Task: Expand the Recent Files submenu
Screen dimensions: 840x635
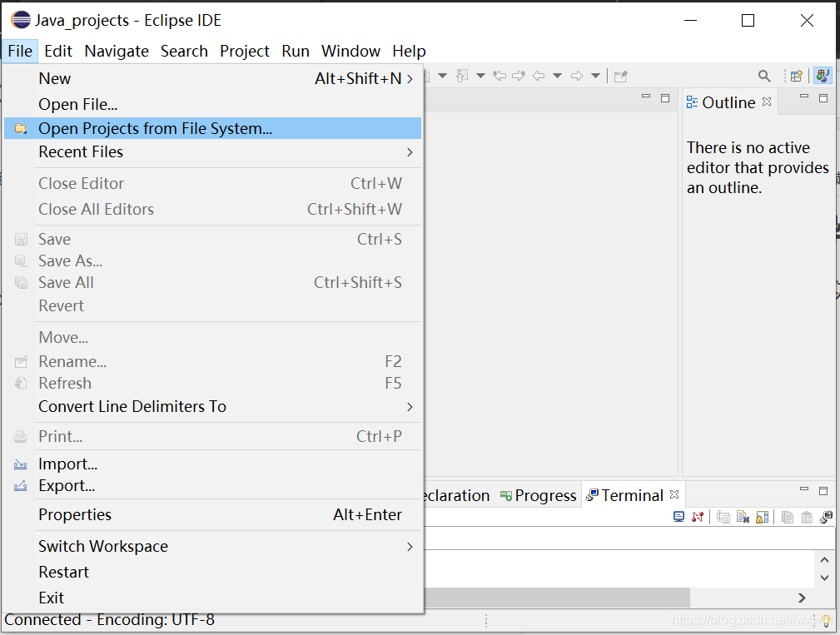Action: (x=212, y=152)
